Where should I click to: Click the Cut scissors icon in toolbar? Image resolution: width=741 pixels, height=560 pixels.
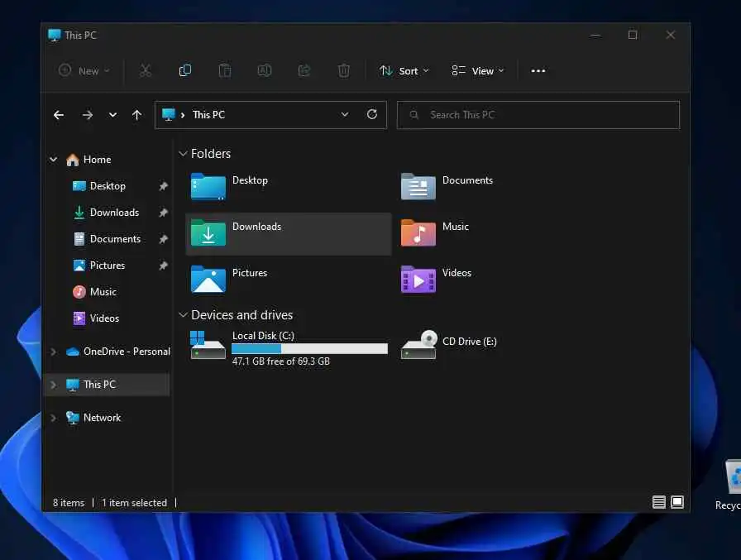[x=145, y=71]
